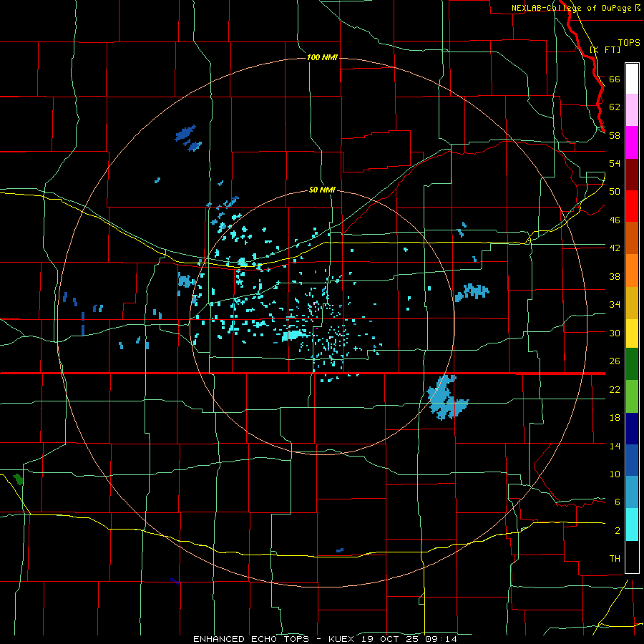The height and width of the screenshot is (644, 644).
Task: Click the "42" legend value
Action: (615, 248)
